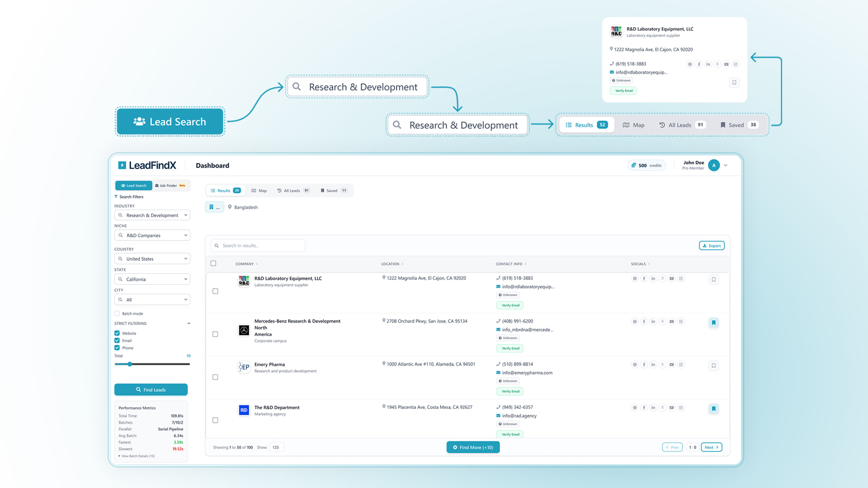Open Instagram icon for Emery Pharma row
Screen dimensions: 868x488
681,364
